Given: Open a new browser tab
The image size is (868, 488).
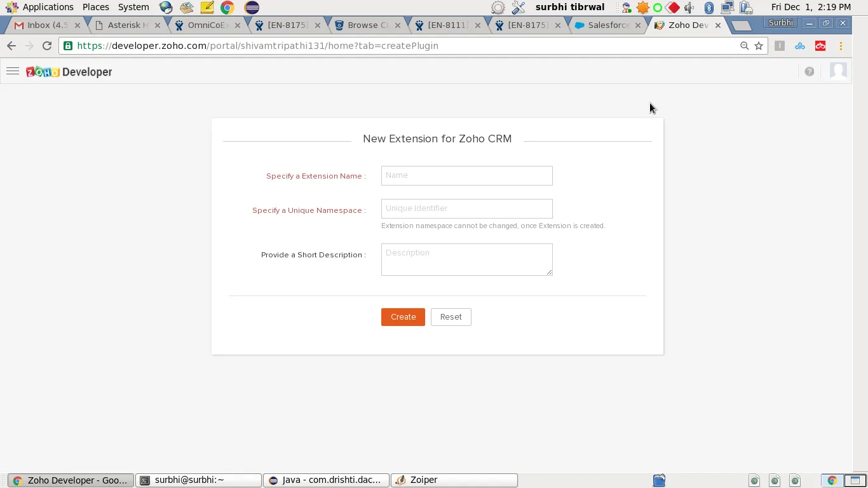Looking at the screenshot, I should click(x=741, y=25).
